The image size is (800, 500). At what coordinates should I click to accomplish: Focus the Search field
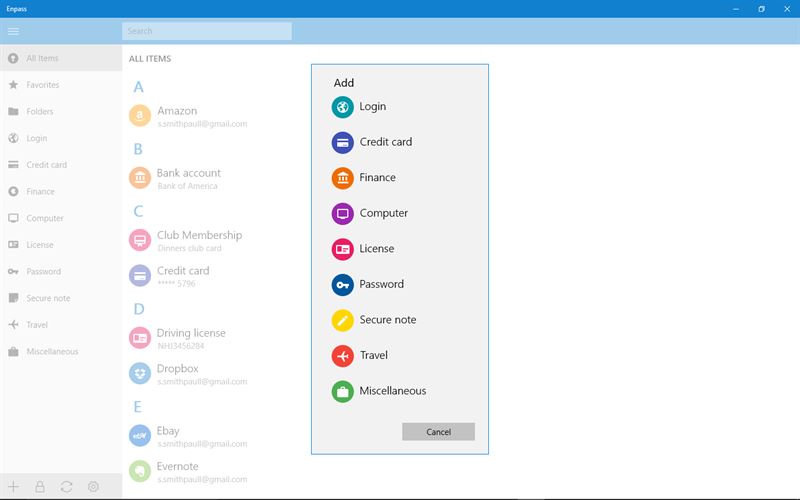point(207,31)
